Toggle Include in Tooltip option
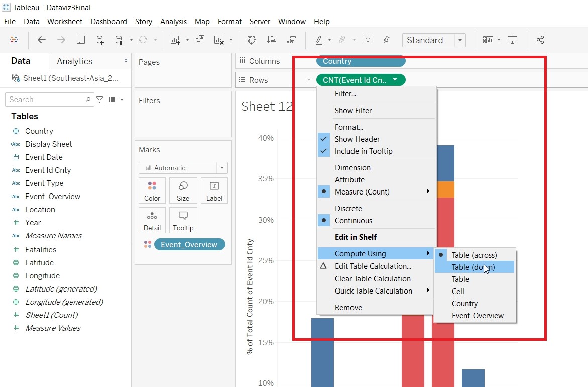Viewport: 588px width, 387px height. [x=364, y=151]
